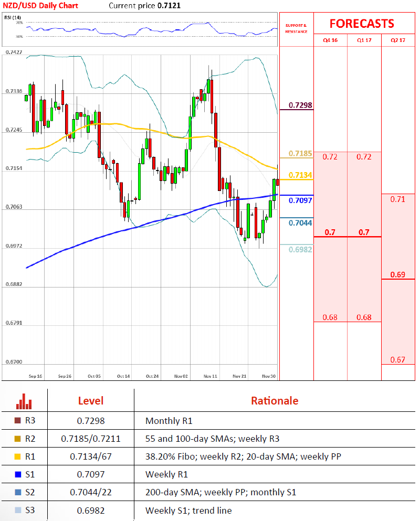This screenshot has width=420, height=521.
Task: Select the Q4 16 forecast column header
Action: pos(330,40)
